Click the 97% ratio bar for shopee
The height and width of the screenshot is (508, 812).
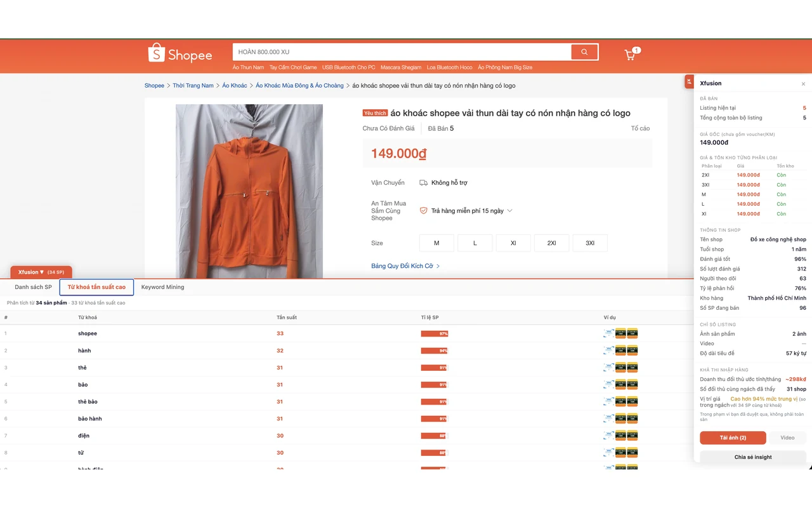click(x=435, y=333)
